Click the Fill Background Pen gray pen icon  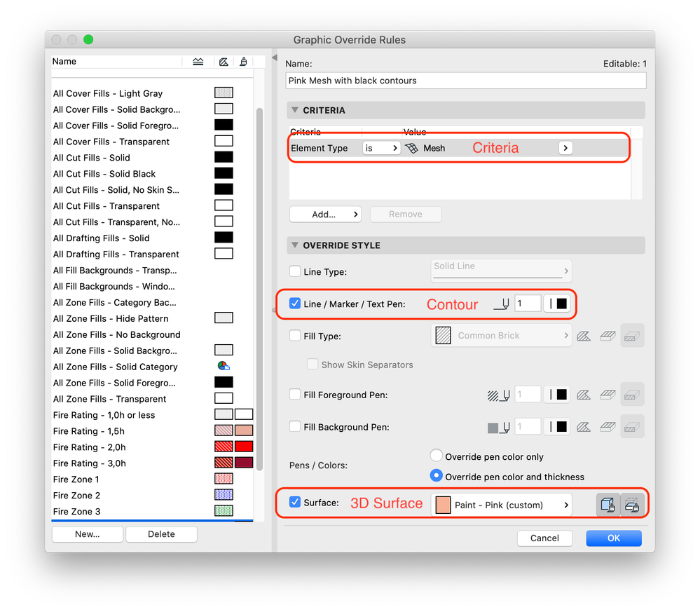(498, 428)
